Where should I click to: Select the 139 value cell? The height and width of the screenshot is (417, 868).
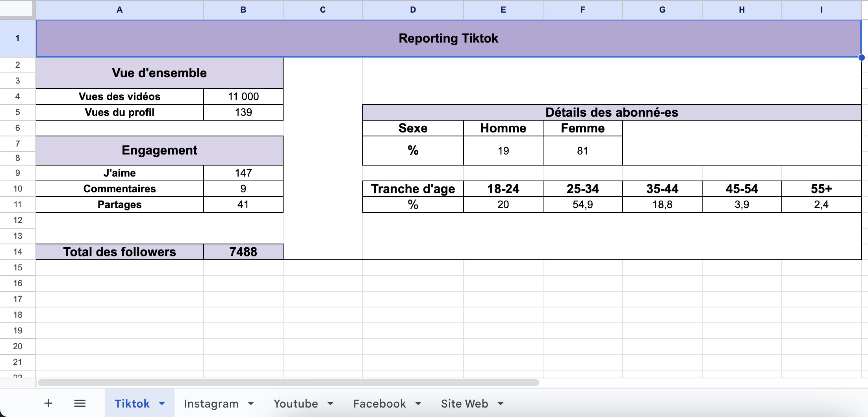click(243, 112)
